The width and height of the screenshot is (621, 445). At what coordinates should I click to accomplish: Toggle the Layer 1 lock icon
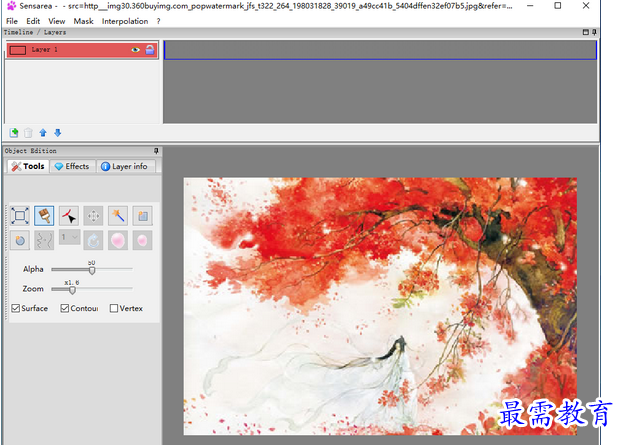[x=150, y=49]
